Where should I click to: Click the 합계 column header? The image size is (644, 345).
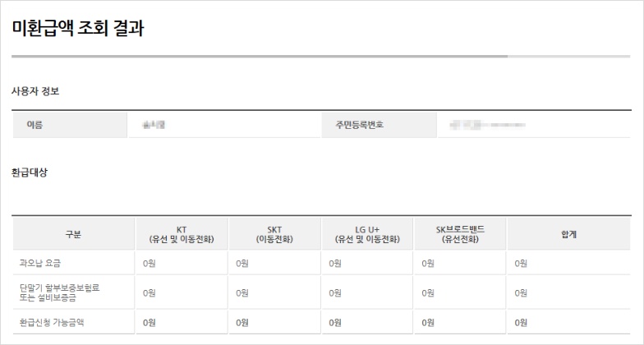[x=568, y=234]
